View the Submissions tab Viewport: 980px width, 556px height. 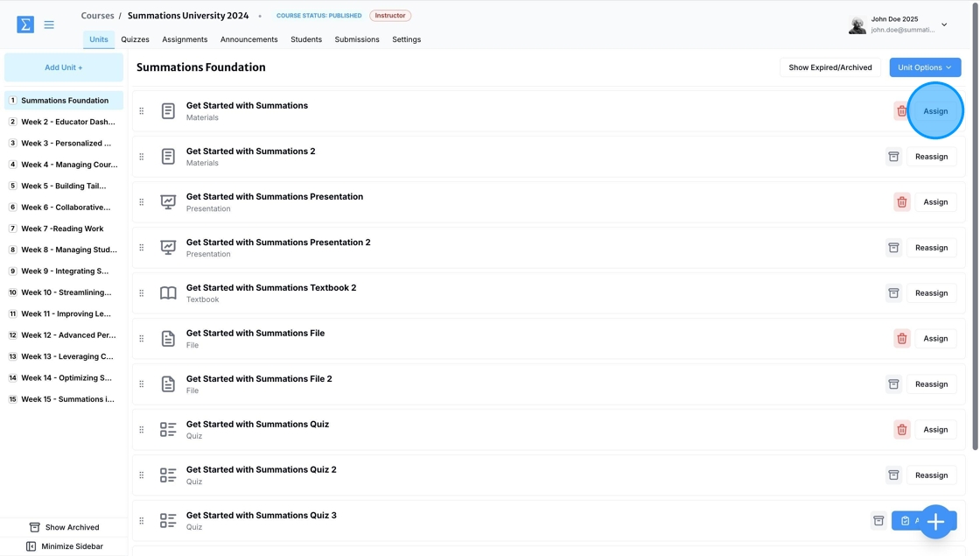(357, 39)
